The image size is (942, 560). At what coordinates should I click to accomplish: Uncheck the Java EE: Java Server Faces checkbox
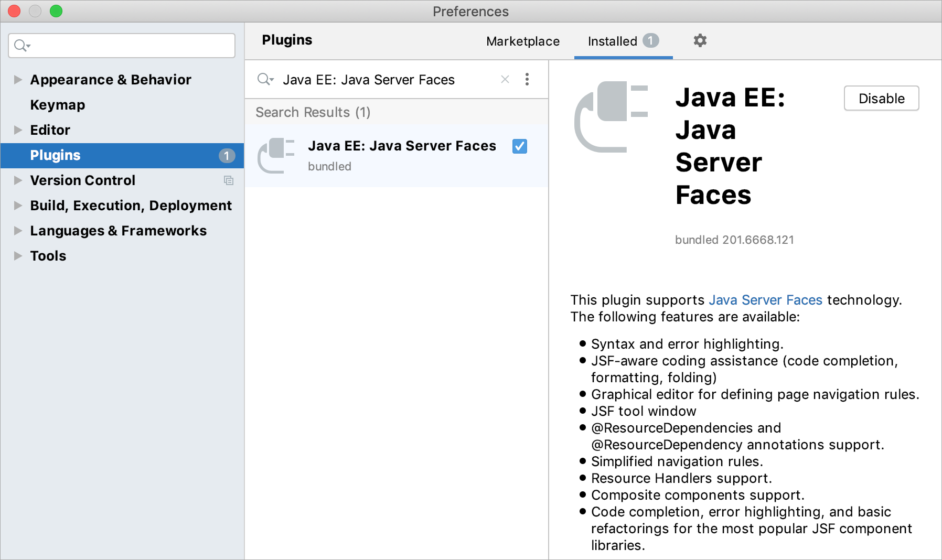pos(520,146)
